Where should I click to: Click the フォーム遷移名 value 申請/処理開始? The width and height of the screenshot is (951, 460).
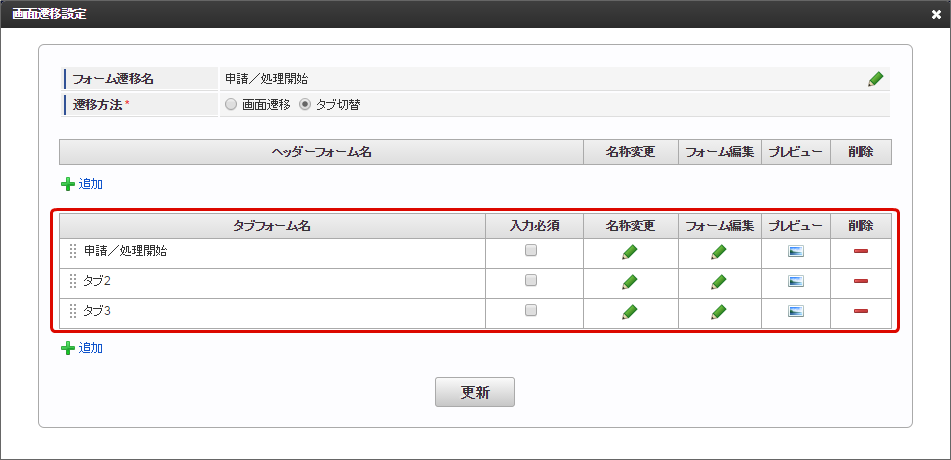click(267, 79)
